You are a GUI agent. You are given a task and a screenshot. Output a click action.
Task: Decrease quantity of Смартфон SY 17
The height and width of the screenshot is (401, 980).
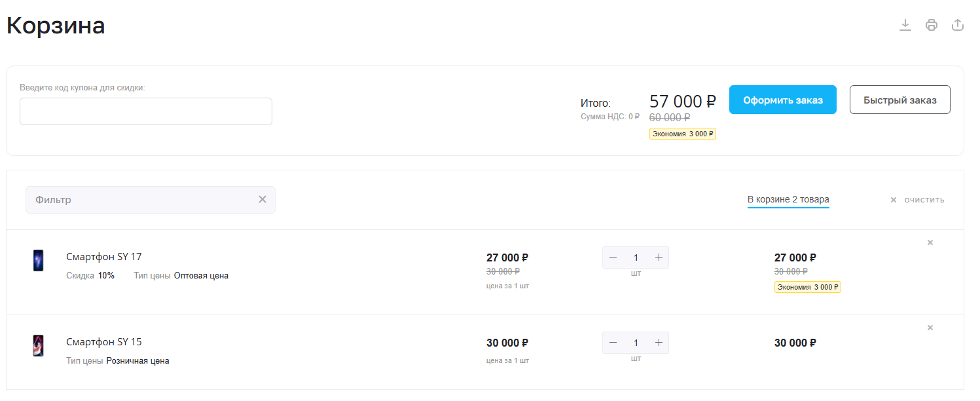(x=613, y=258)
